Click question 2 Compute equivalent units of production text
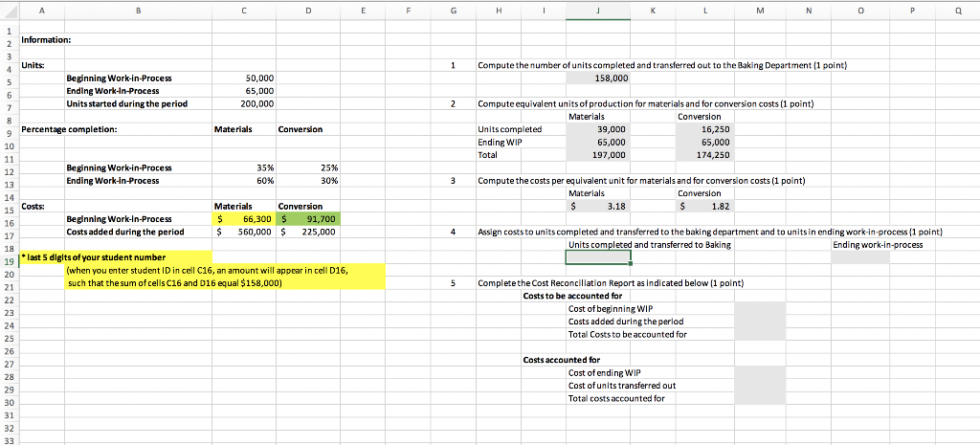The height and width of the screenshot is (445, 980). [645, 103]
